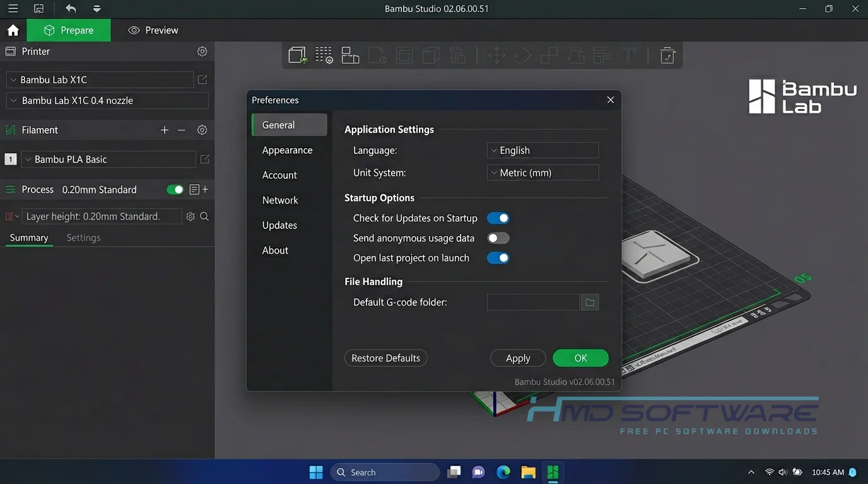Click the Add plate grid icon
The width and height of the screenshot is (868, 484).
[324, 55]
